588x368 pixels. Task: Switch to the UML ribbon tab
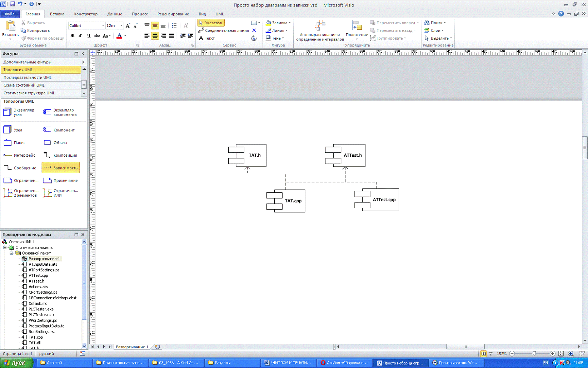[x=219, y=14]
